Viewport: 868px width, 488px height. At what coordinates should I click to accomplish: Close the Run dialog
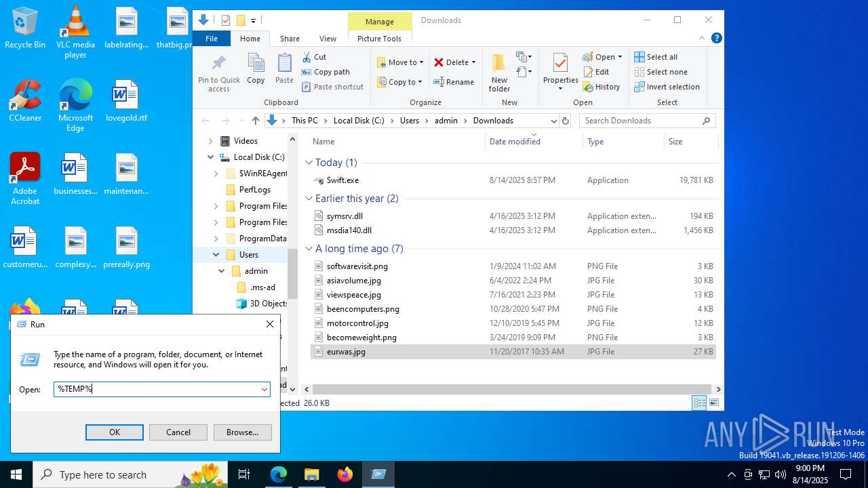coord(270,324)
